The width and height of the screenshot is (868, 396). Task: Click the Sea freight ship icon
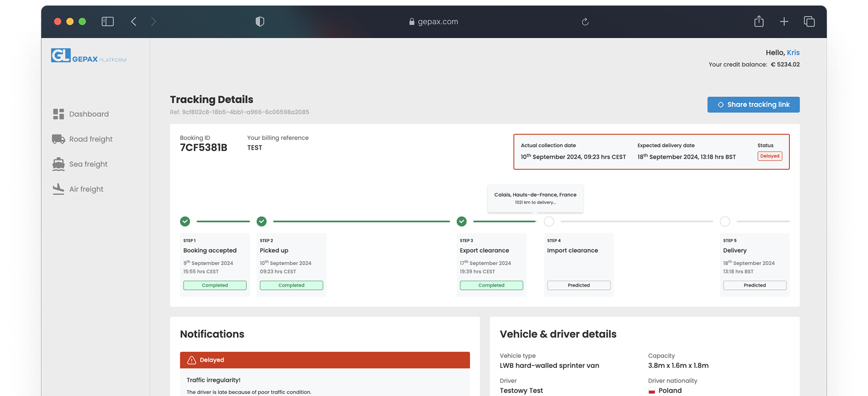(x=59, y=164)
